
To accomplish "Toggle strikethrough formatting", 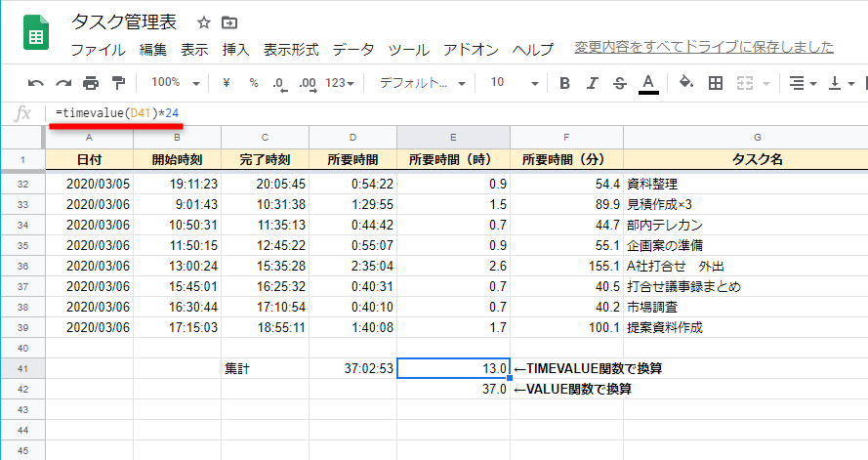I will (x=620, y=83).
